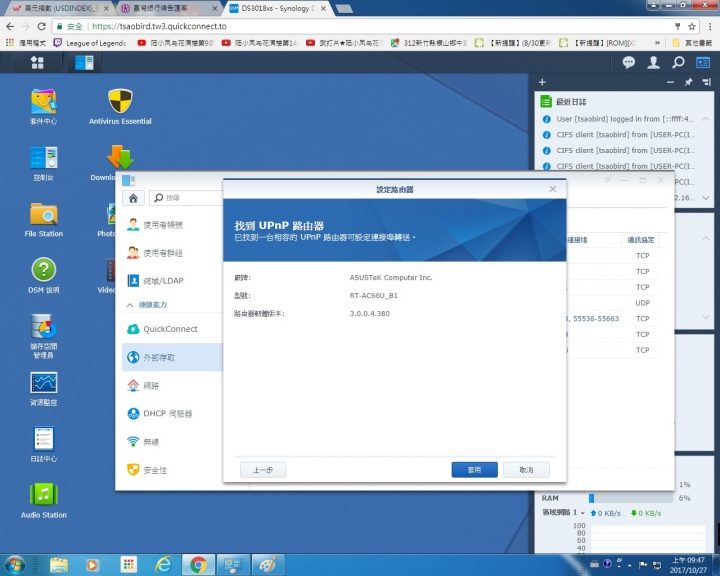
Task: Click the 55536-55663 port range cell
Action: pyautogui.click(x=596, y=318)
